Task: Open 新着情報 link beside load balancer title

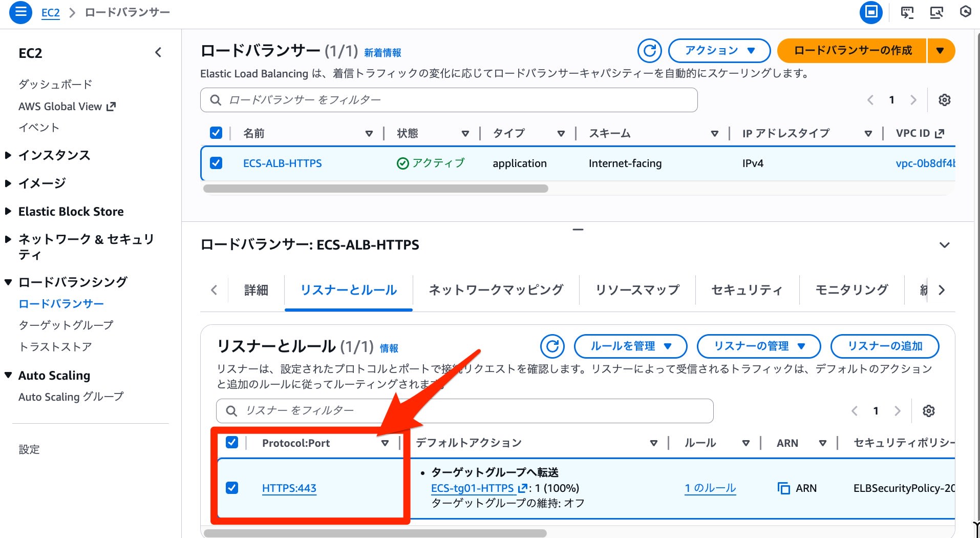Action: [x=382, y=53]
